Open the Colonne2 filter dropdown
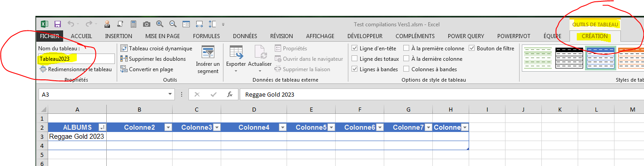 (x=168, y=127)
